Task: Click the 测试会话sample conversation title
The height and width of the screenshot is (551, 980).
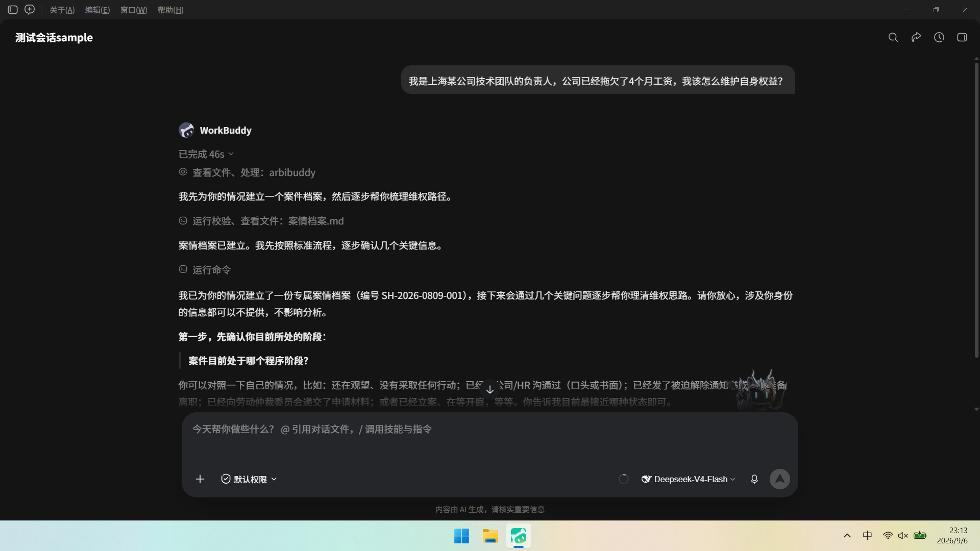Action: click(54, 37)
